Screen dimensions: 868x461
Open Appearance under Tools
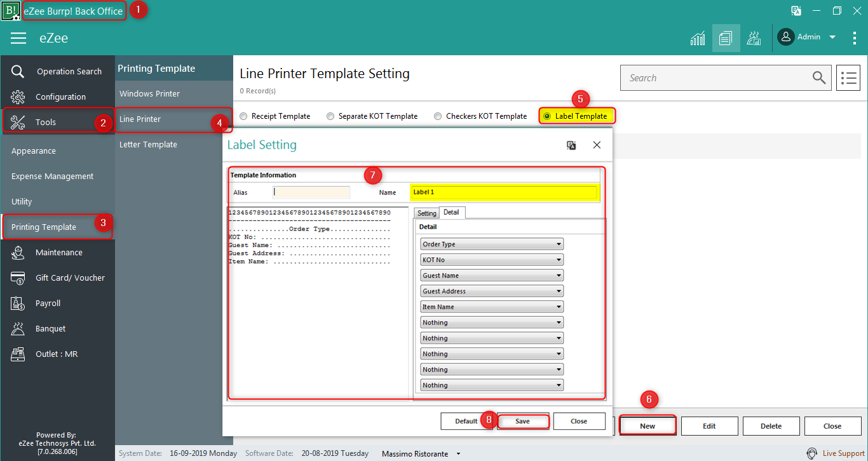[x=34, y=150]
